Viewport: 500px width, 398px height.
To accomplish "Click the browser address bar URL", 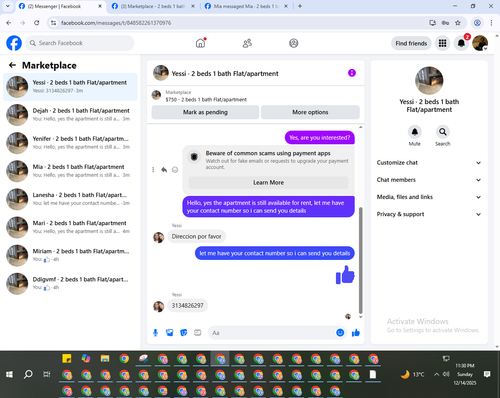I will (116, 23).
